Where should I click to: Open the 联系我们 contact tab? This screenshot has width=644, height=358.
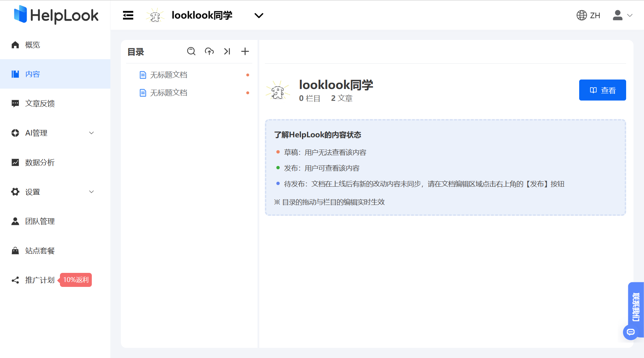[636, 307]
